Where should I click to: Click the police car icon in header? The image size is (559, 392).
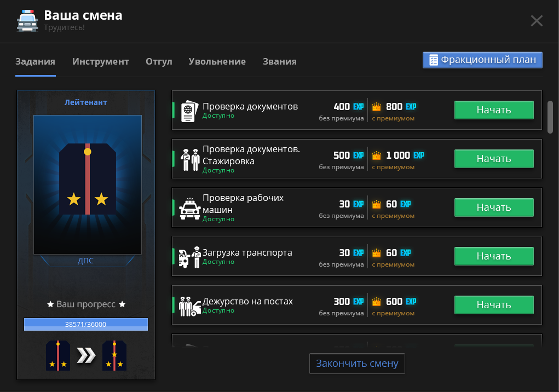27,20
